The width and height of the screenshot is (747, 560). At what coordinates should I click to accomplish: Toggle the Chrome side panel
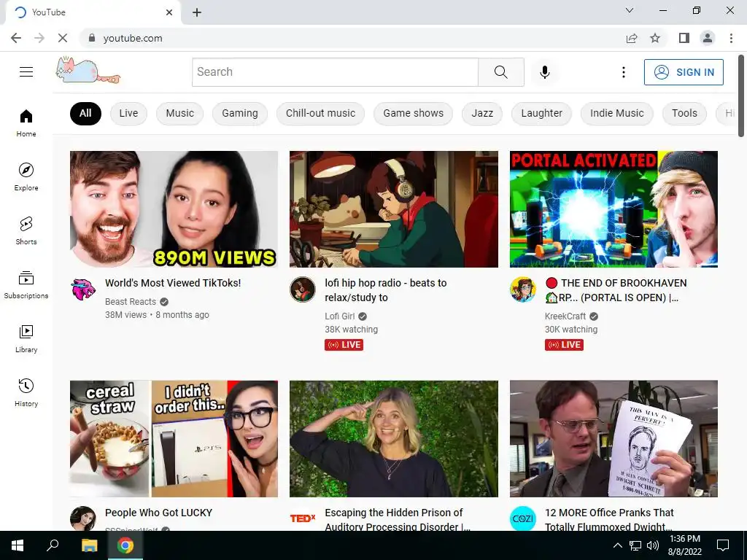coord(684,38)
